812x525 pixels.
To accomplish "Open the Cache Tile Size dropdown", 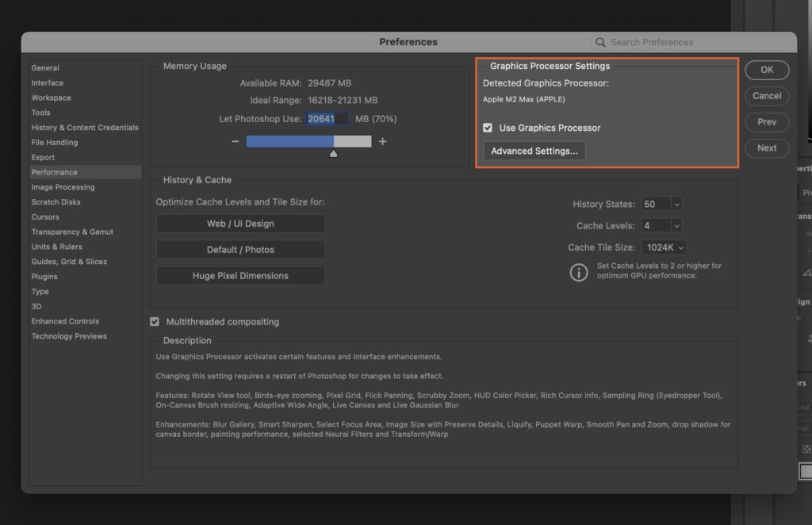I will [x=665, y=247].
